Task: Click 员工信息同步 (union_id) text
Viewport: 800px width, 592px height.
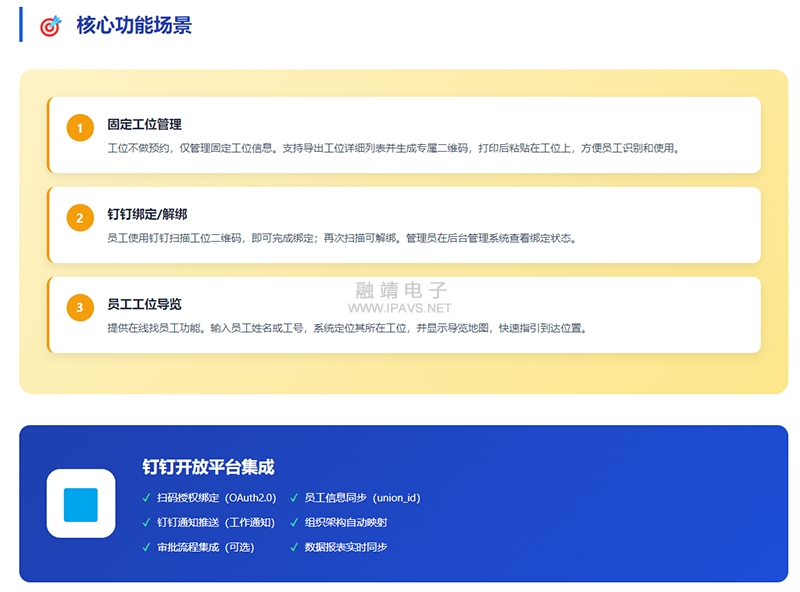Action: pos(363,498)
